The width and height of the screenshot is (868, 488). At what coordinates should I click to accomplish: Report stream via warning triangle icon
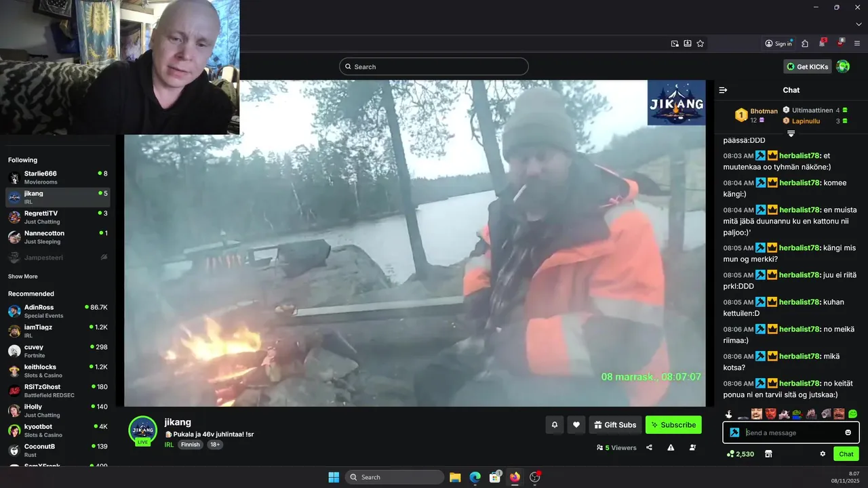tap(671, 447)
